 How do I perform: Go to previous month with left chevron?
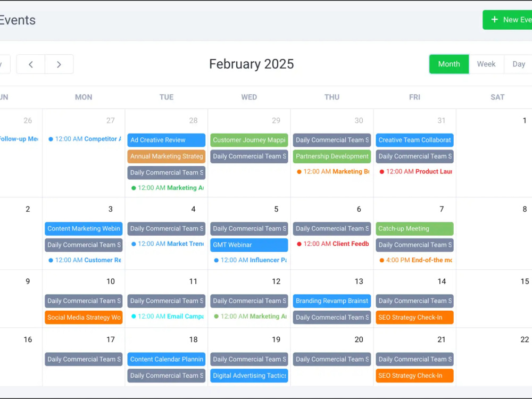click(30, 64)
